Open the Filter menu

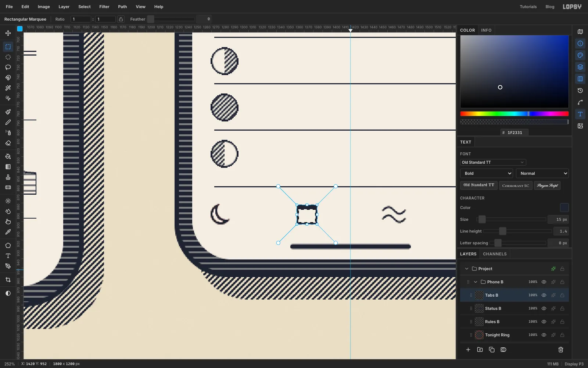(x=104, y=7)
